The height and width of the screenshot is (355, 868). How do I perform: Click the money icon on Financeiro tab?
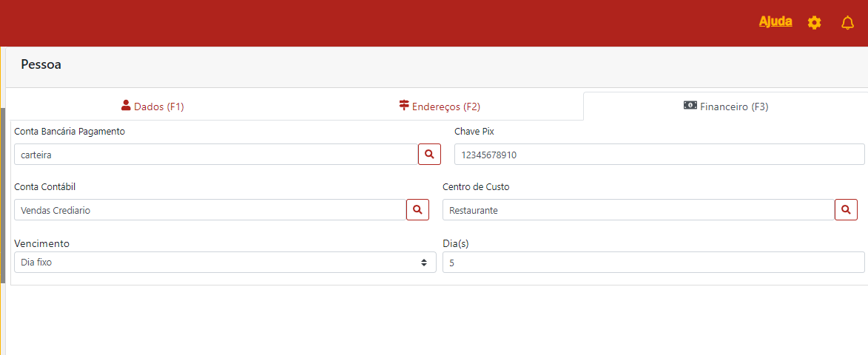point(690,106)
